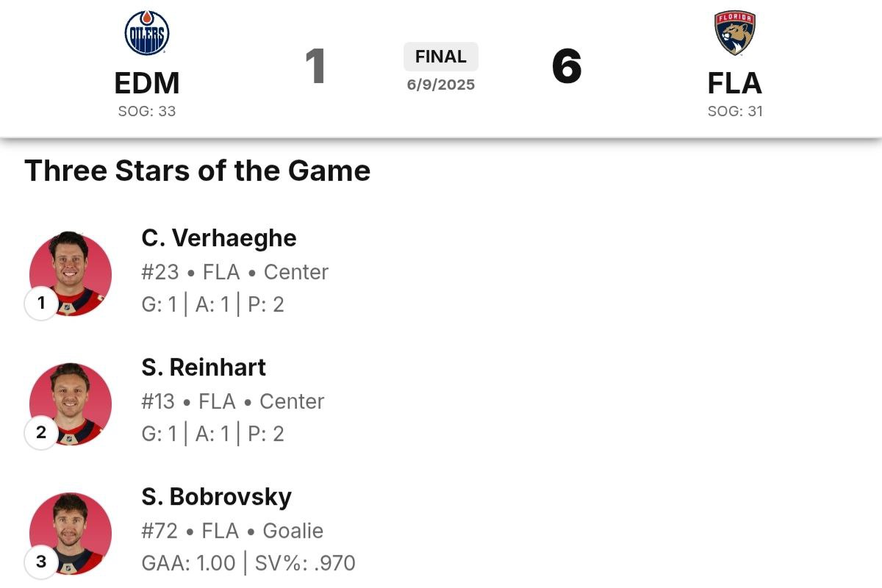Click the FLA team abbreviation
The height and width of the screenshot is (588, 882).
click(735, 84)
